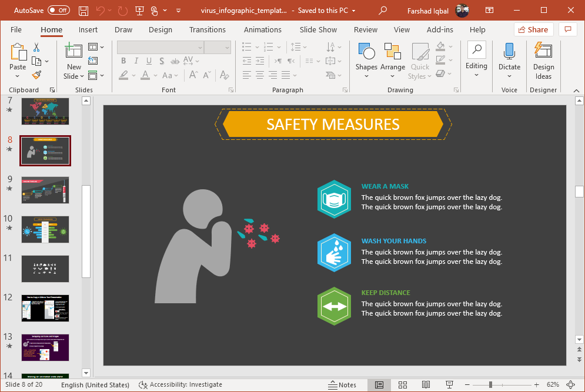This screenshot has height=392, width=585.
Task: Click the Save icon in title bar
Action: pos(83,11)
